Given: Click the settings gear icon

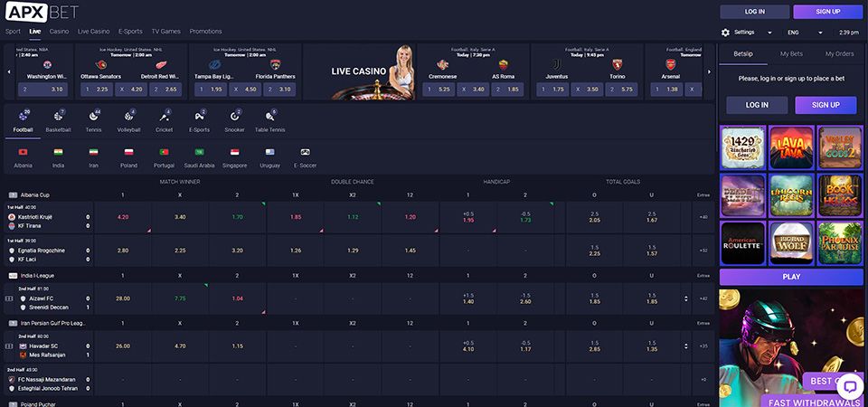Looking at the screenshot, I should 725,33.
